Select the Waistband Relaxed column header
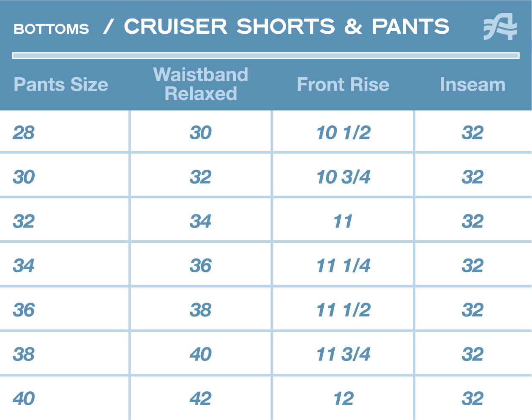532x420 pixels. click(x=201, y=84)
